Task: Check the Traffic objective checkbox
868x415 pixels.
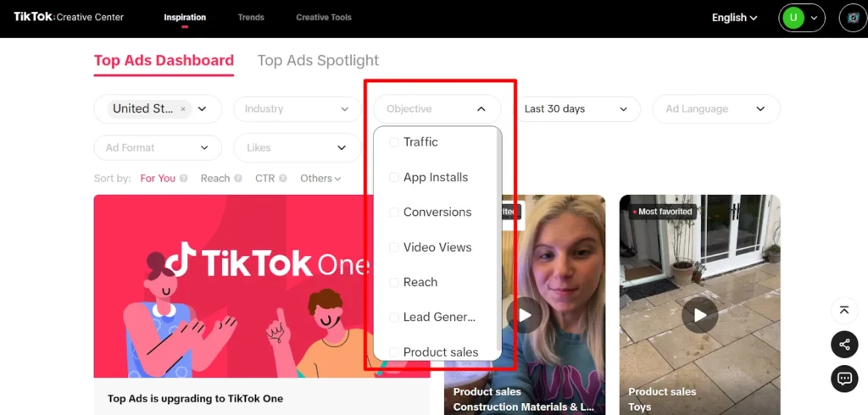Action: tap(394, 142)
